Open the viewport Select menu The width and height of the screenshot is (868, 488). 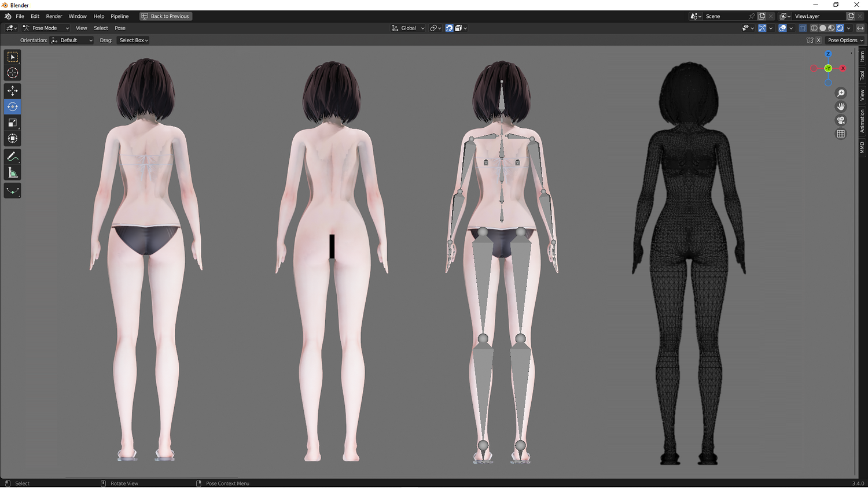pyautogui.click(x=101, y=28)
